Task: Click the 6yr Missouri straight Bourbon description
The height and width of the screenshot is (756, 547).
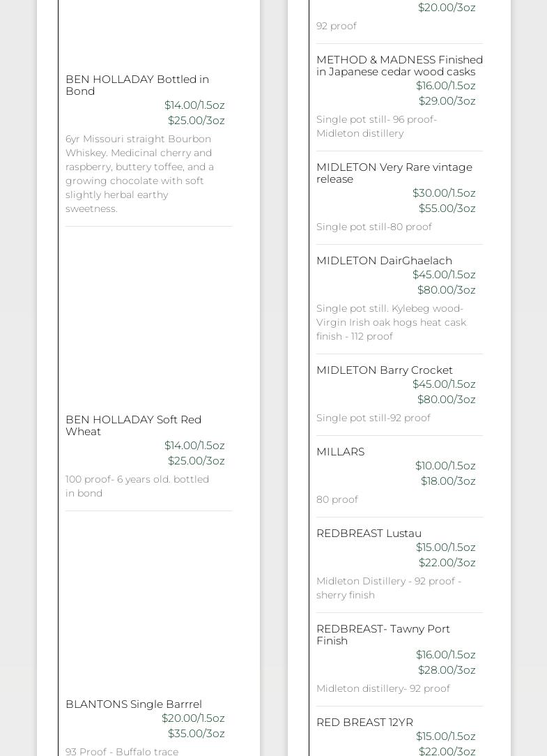Action: click(x=139, y=174)
